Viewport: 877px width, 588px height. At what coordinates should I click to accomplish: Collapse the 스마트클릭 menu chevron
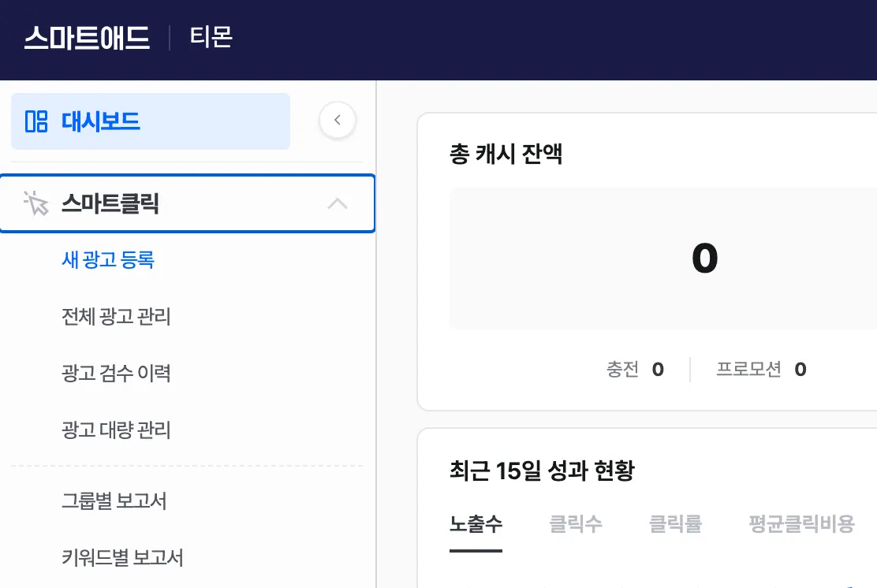coord(337,204)
